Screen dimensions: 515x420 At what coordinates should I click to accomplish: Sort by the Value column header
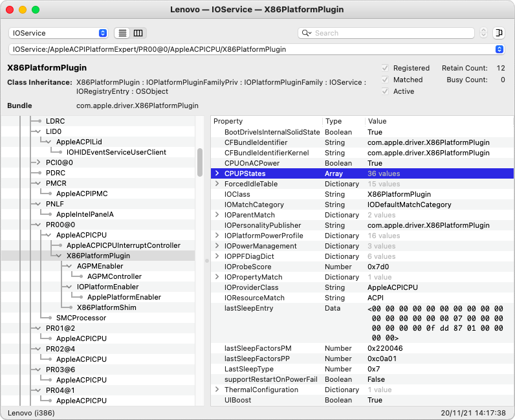coord(439,121)
